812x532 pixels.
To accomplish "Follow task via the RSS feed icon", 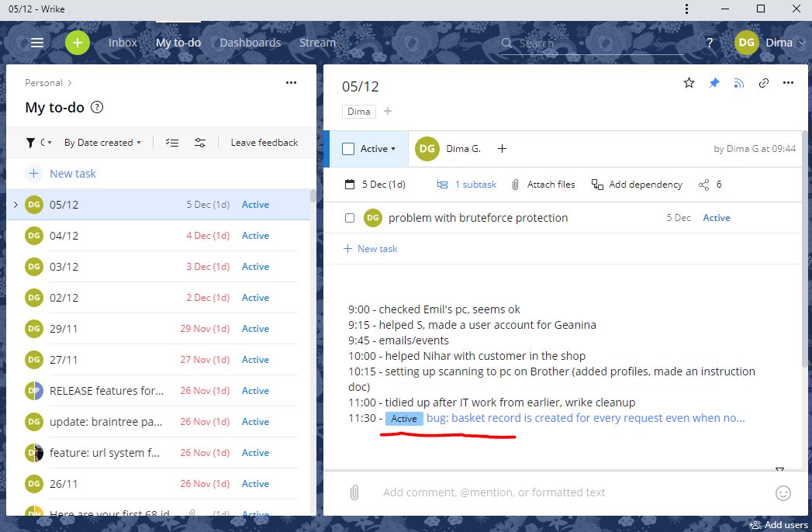I will point(739,83).
